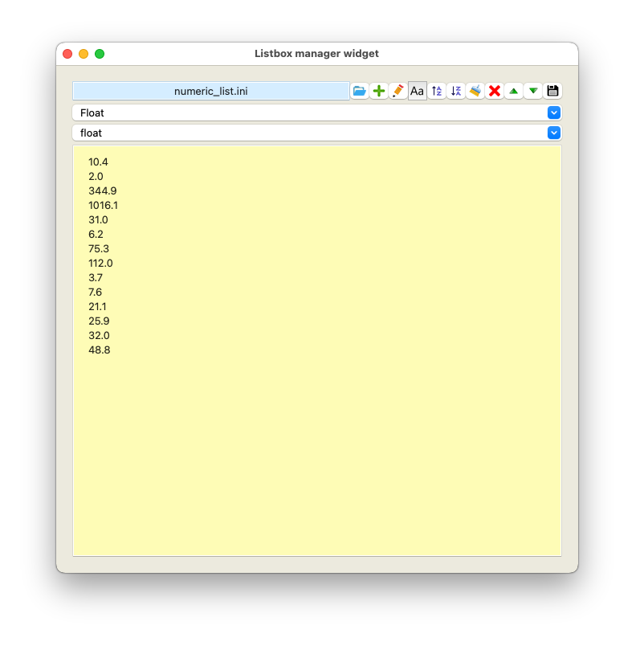Viewport: 644px width, 646px height.
Task: Expand the Float dropdown arrow
Action: [x=553, y=113]
